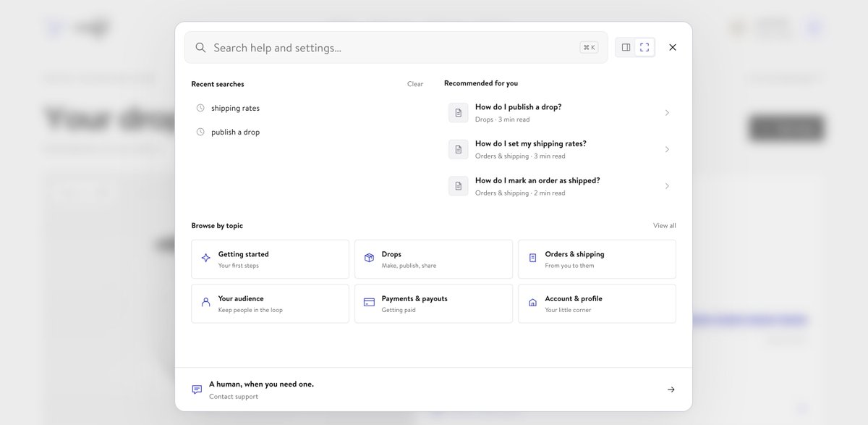Screen dimensions: 868x425
Task: Open Orders & shipping clipboard icon topic
Action: [x=532, y=258]
